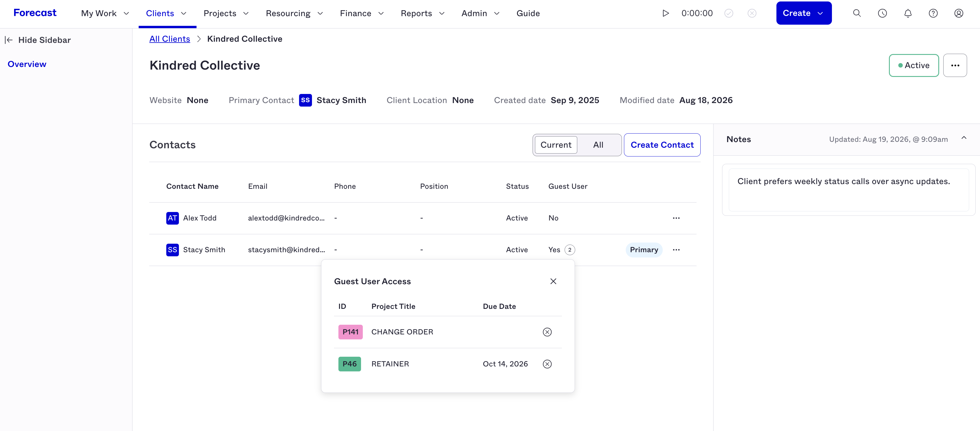Open notifications bell icon
Viewport: 980px width, 431px height.
908,13
